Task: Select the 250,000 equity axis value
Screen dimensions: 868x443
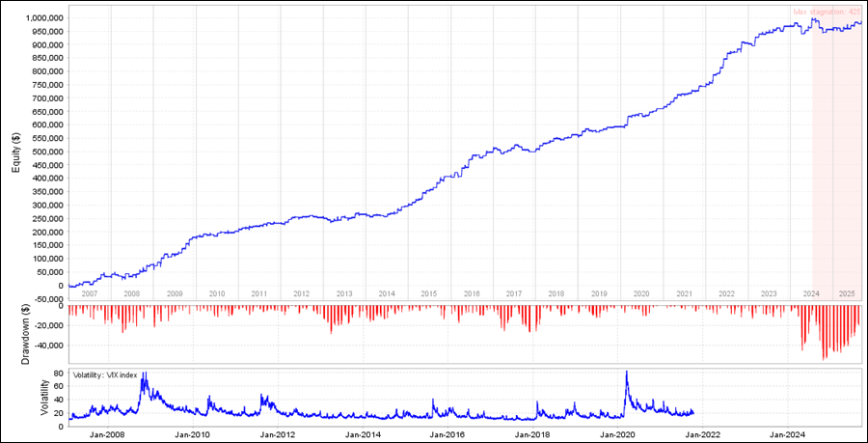Action: (48, 219)
